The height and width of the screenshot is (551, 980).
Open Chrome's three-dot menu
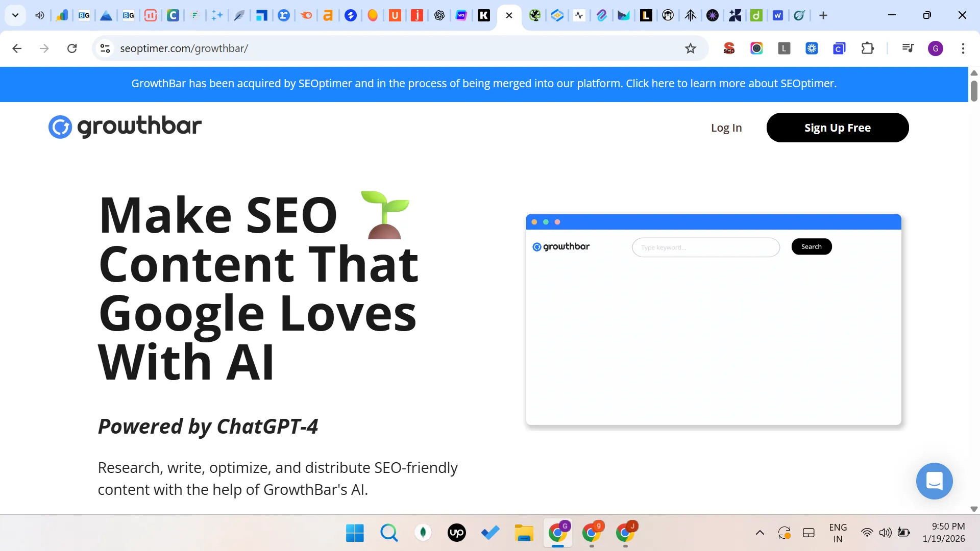click(964, 48)
